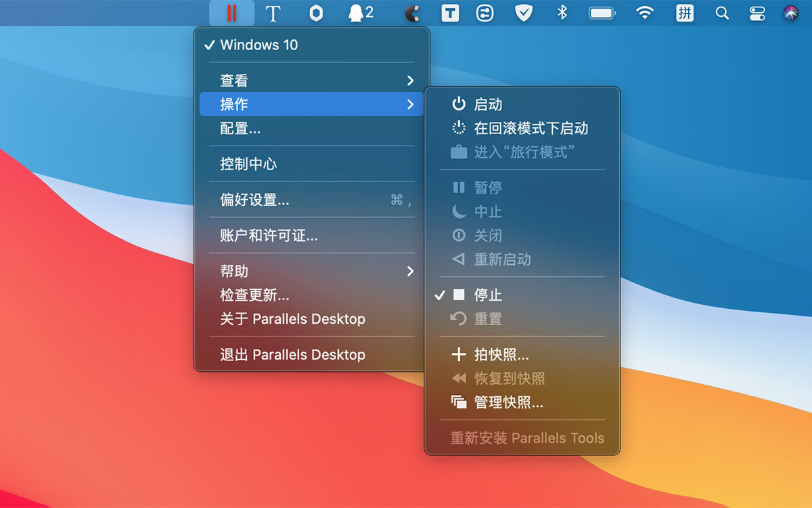Collapse the 操作 submenu arrow
This screenshot has width=812, height=508.
[x=410, y=104]
